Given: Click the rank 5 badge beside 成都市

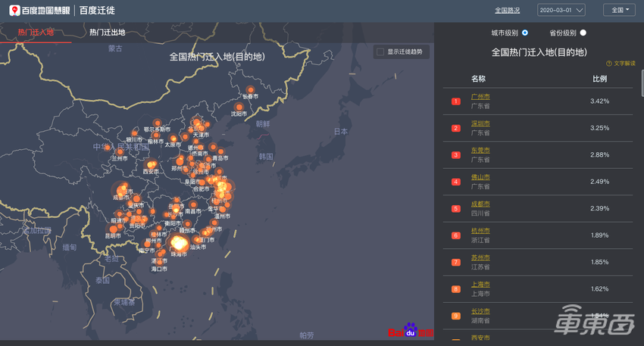Looking at the screenshot, I should click(x=455, y=208).
